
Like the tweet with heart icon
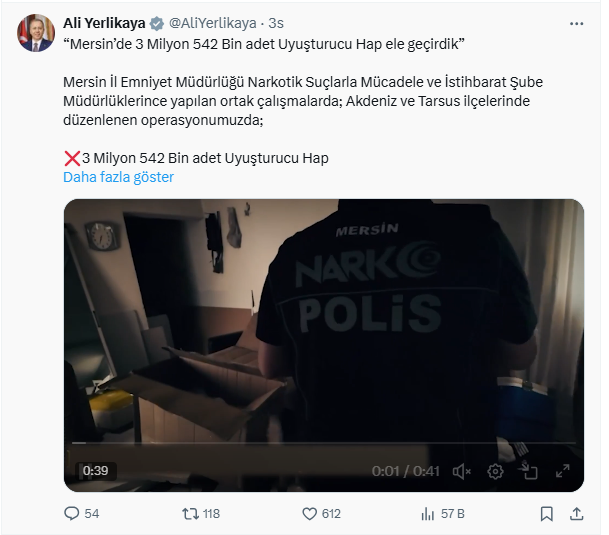point(310,514)
